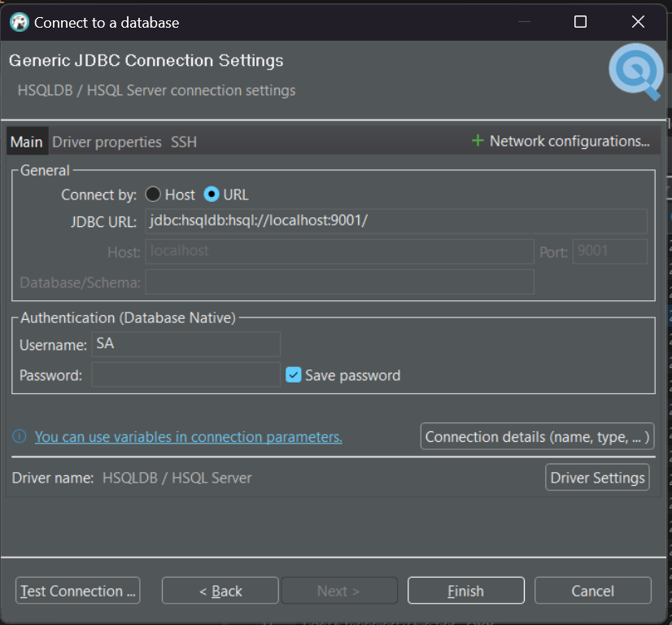Click the Finish button
This screenshot has width=672, height=625.
tap(465, 590)
